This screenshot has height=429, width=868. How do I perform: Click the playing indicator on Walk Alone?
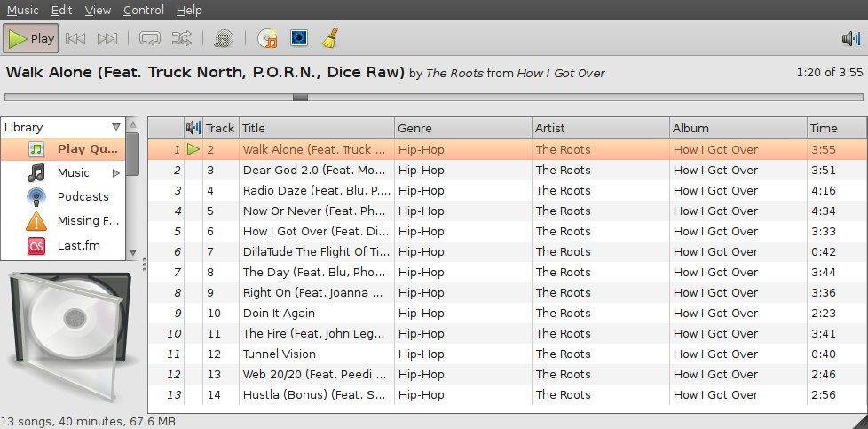coord(193,149)
